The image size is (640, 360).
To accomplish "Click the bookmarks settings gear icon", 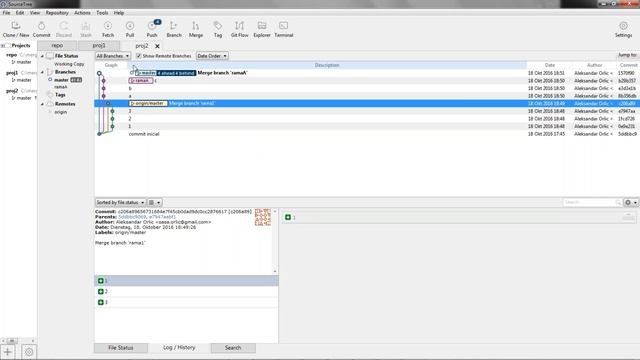I will [29, 351].
